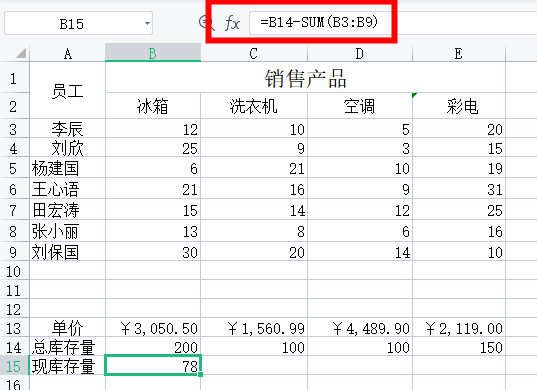This screenshot has height=390, width=537.
Task: Click the 彩电 header cell
Action: click(x=459, y=106)
